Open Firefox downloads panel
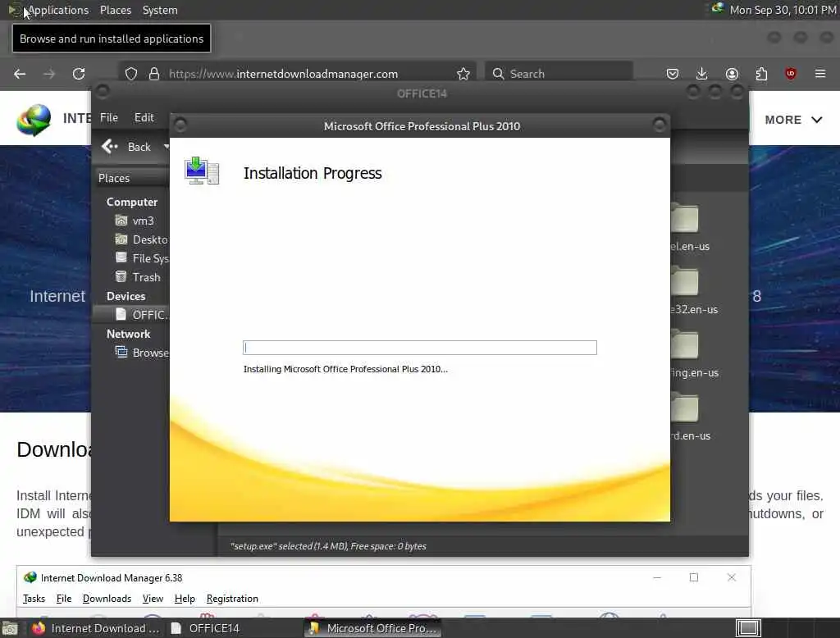Image resolution: width=840 pixels, height=638 pixels. pos(702,74)
